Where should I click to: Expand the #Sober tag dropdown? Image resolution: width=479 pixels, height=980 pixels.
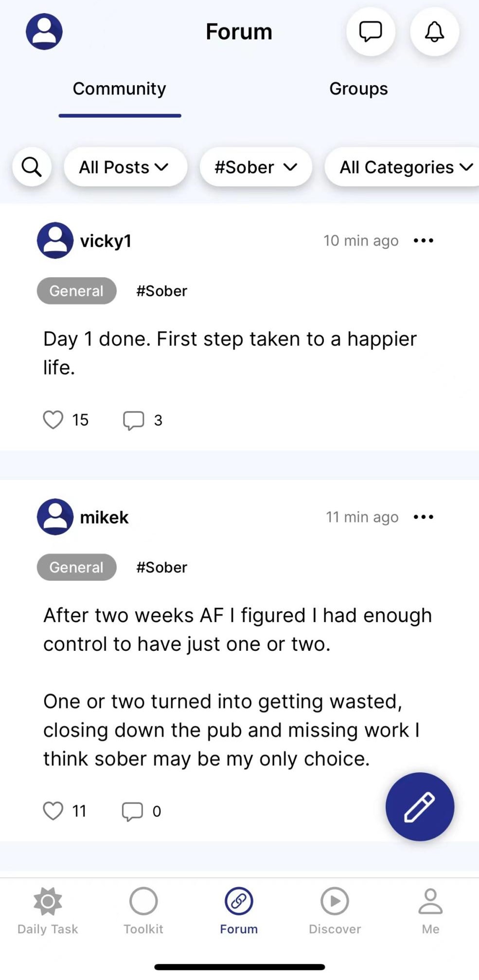click(256, 167)
